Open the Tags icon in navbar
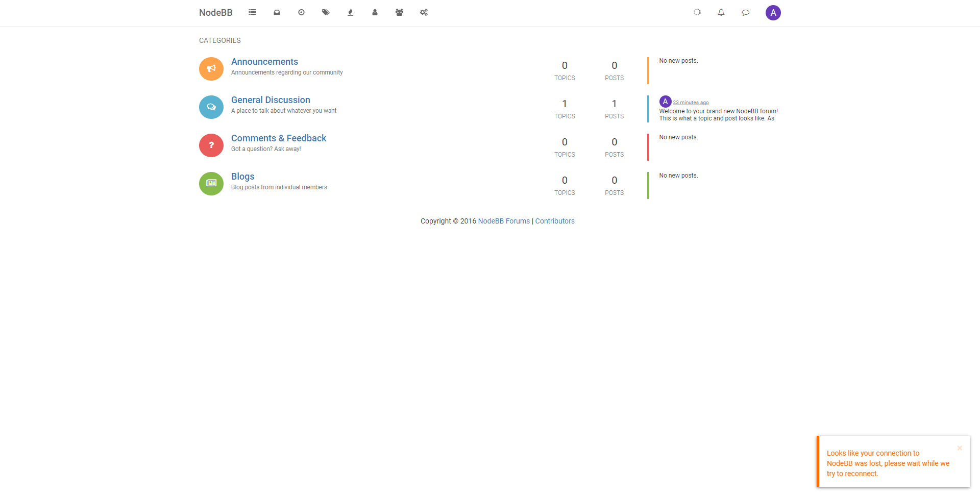The image size is (980, 497). (326, 12)
